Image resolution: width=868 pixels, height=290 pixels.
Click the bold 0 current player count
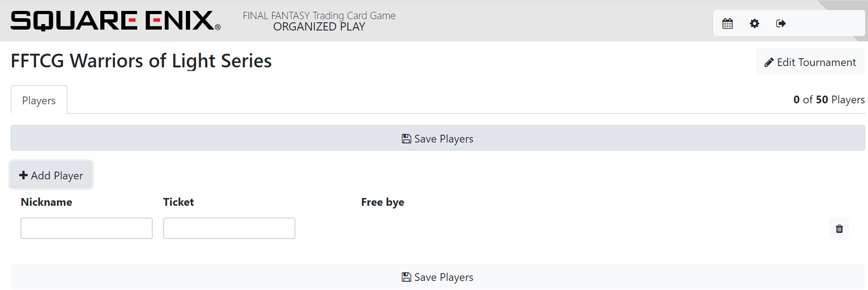tap(796, 100)
